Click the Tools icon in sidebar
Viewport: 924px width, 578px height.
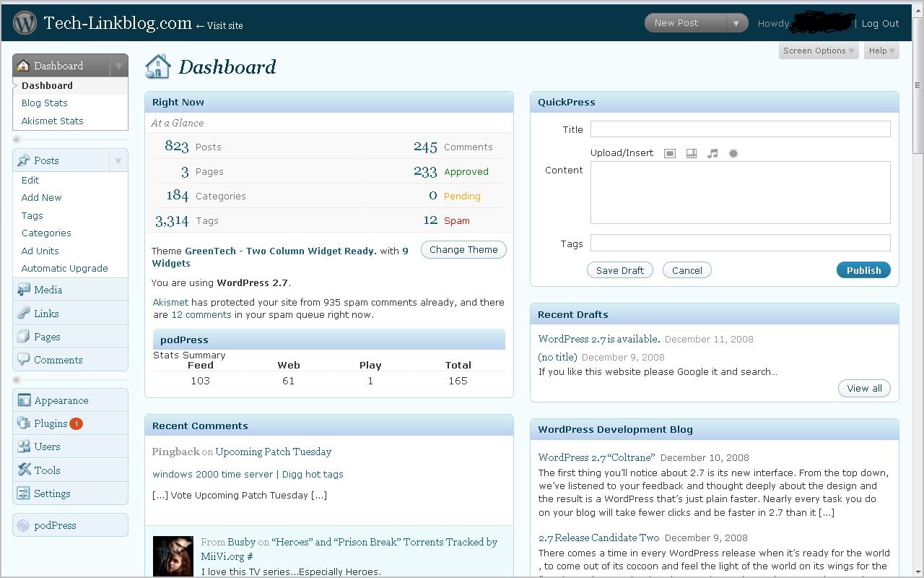pyautogui.click(x=24, y=470)
